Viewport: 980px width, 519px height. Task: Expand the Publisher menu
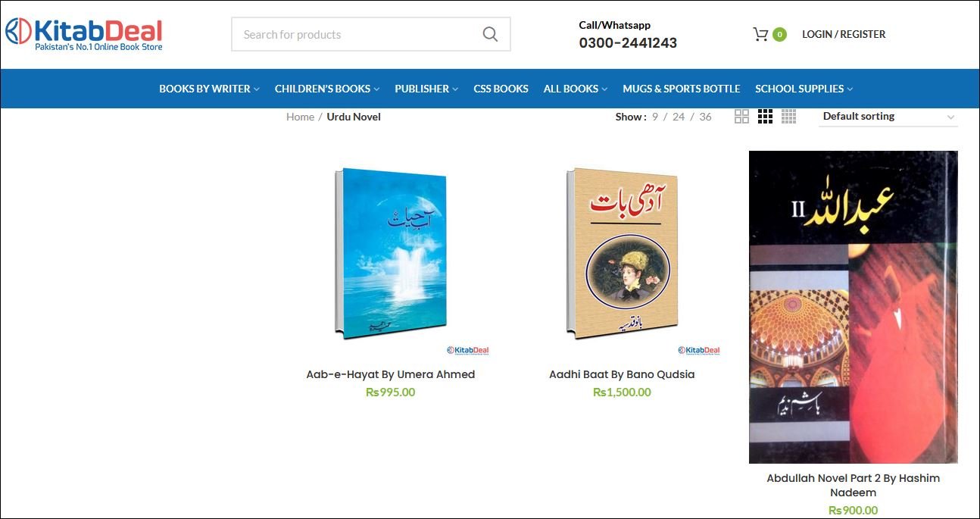point(426,89)
